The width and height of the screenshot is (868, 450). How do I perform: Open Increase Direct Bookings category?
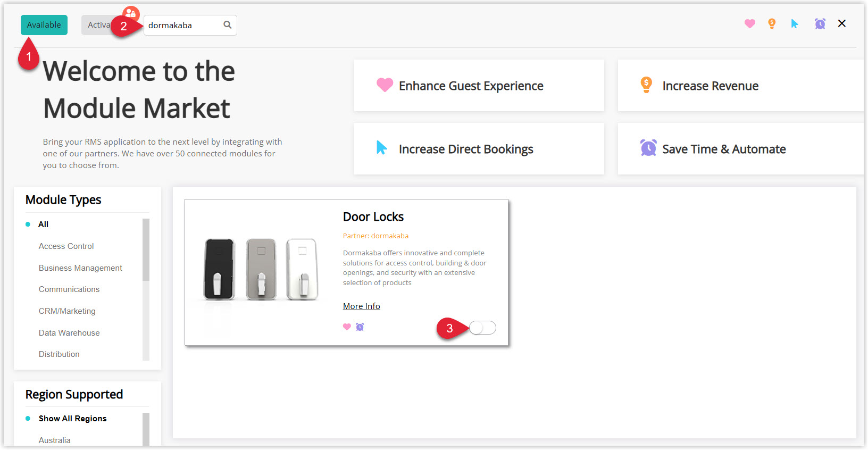[x=479, y=149]
